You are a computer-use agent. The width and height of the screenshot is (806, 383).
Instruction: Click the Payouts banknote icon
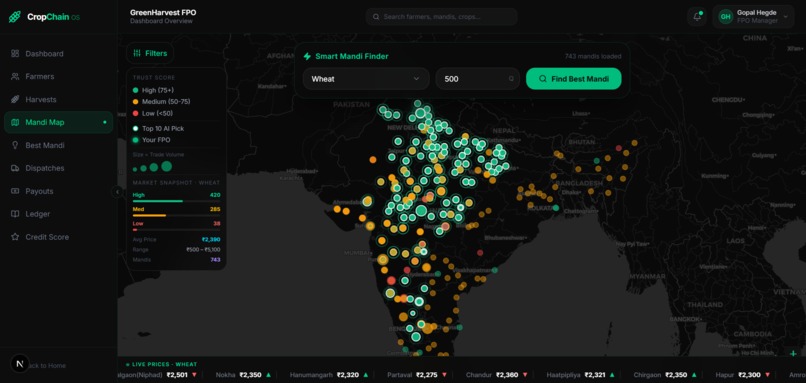coord(15,191)
